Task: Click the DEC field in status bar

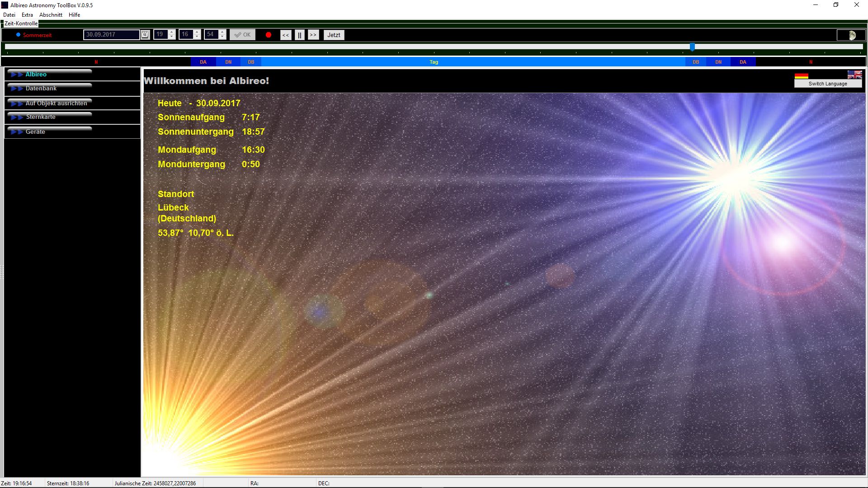Action: [x=324, y=483]
